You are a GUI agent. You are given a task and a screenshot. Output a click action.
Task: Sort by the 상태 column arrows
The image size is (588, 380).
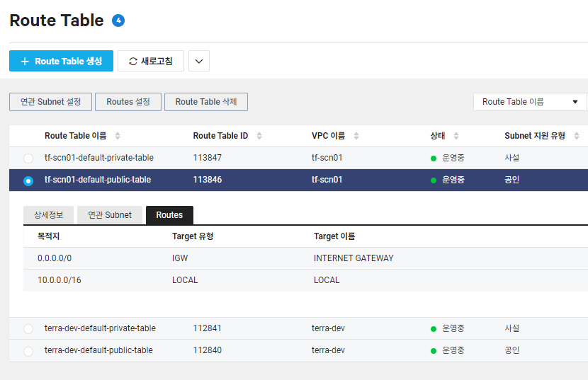(x=456, y=136)
